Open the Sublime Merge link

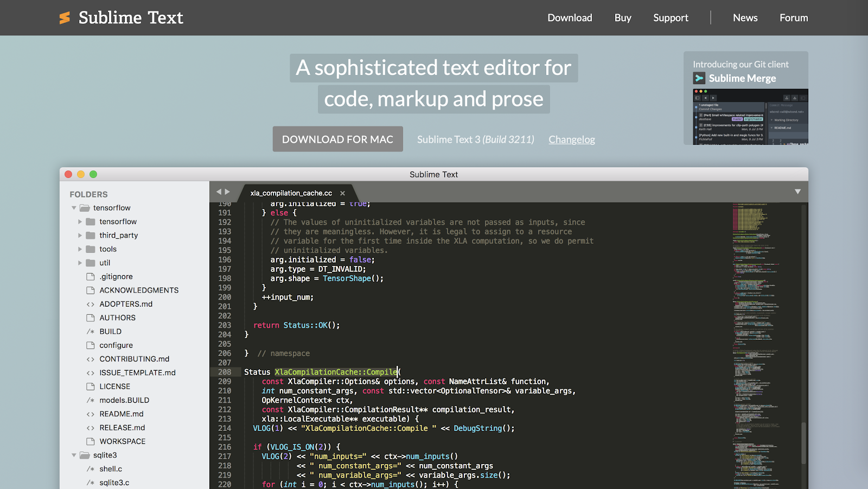[x=742, y=78]
